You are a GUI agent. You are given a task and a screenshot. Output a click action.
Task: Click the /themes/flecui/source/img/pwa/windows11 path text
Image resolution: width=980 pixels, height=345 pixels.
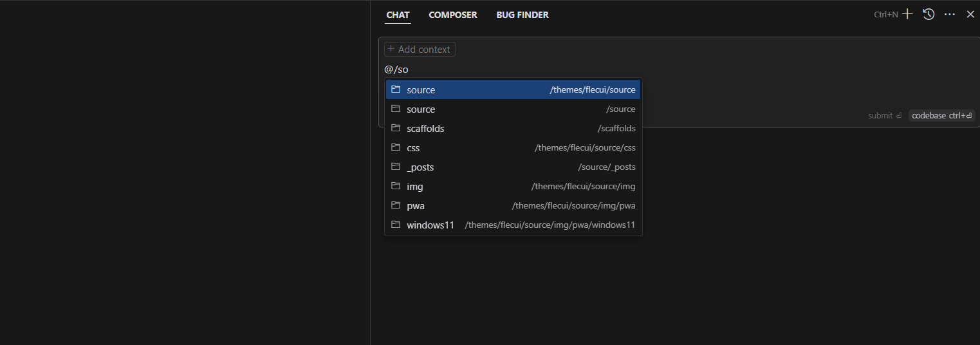coord(550,225)
